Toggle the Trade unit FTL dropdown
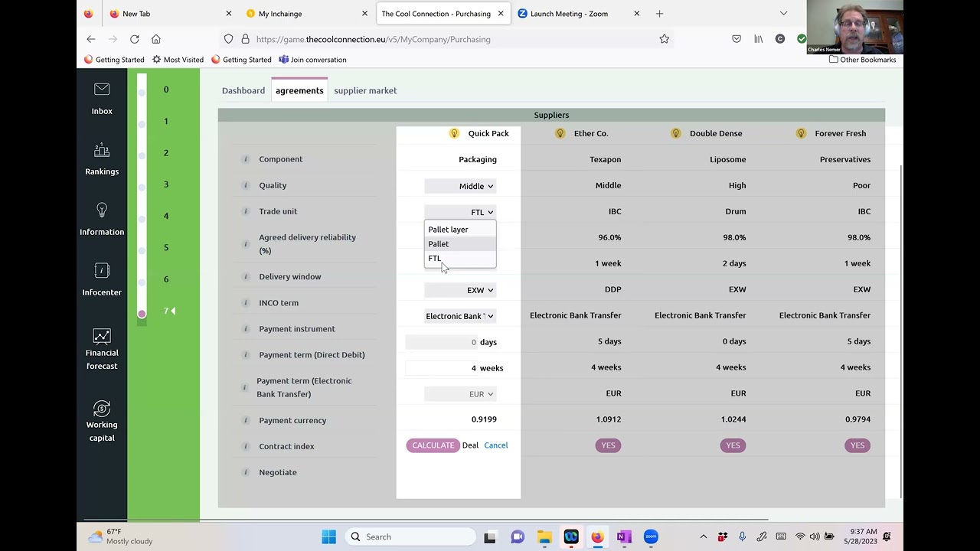This screenshot has width=980, height=551. (x=460, y=212)
